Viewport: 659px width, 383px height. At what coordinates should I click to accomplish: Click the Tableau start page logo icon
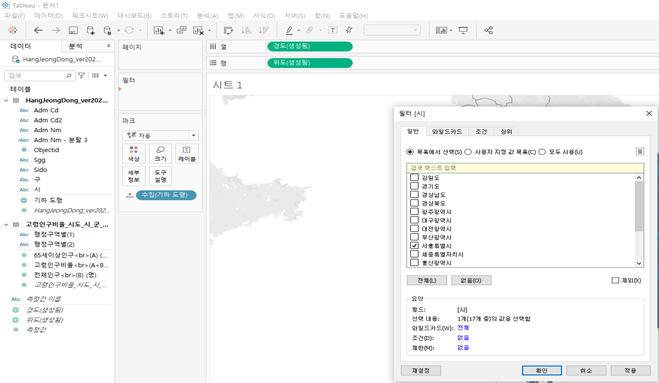13,30
